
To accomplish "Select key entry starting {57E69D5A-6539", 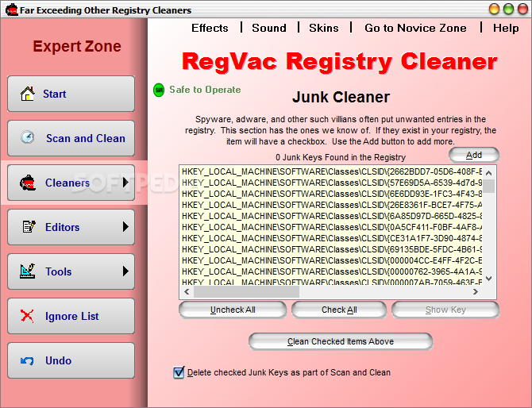I will (x=332, y=183).
